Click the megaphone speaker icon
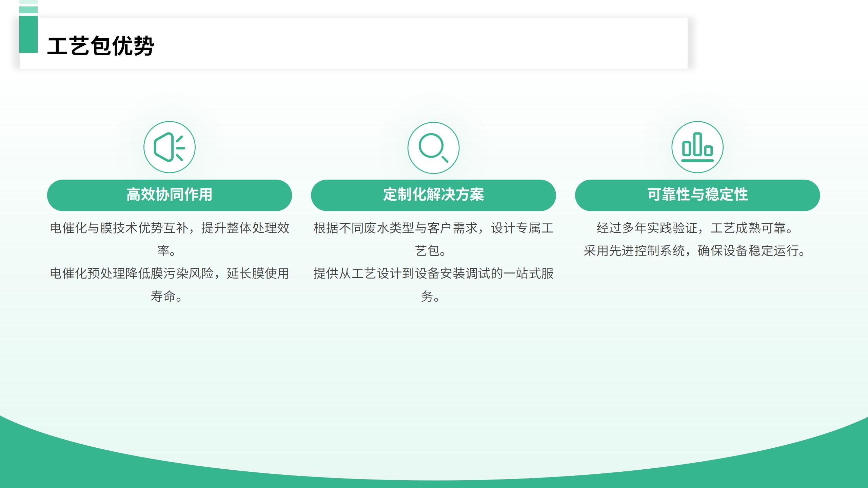This screenshot has height=488, width=868. pos(169,147)
